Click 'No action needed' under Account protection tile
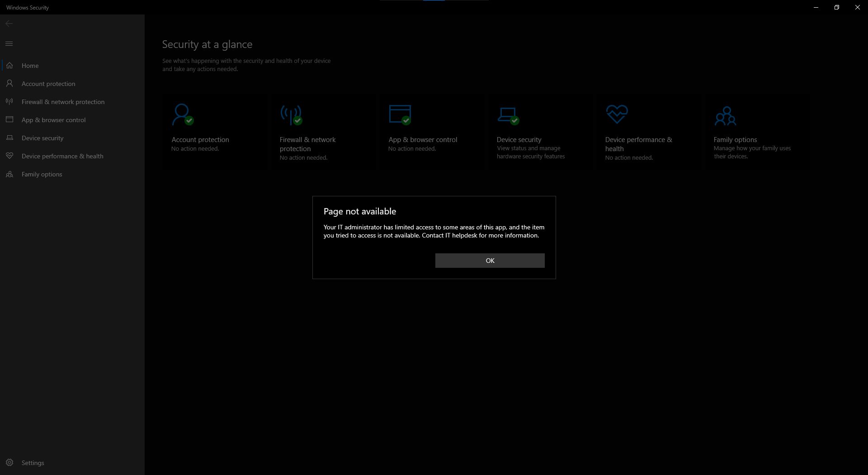The image size is (868, 475). point(195,149)
